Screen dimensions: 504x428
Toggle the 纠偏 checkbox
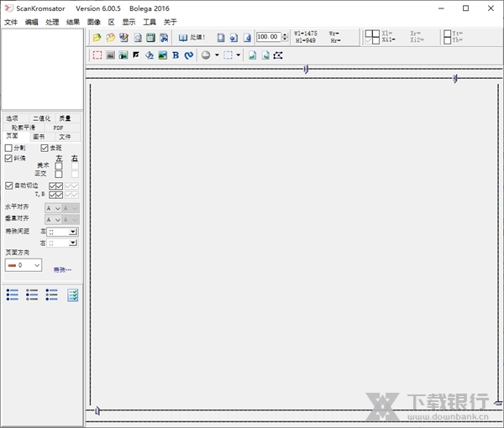(8, 158)
